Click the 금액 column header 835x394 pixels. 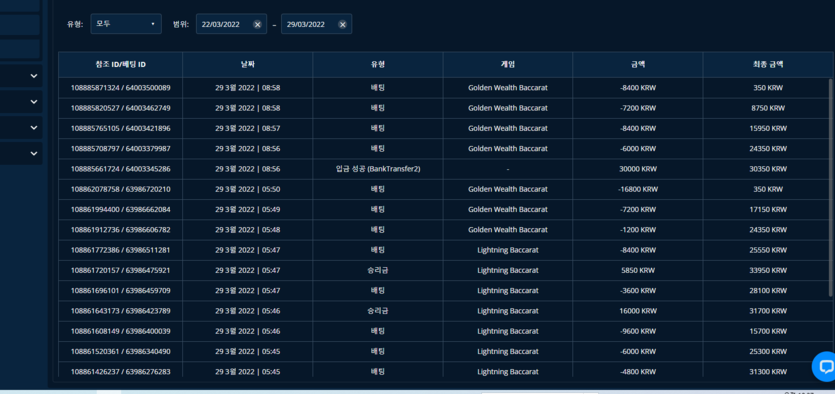(x=638, y=64)
